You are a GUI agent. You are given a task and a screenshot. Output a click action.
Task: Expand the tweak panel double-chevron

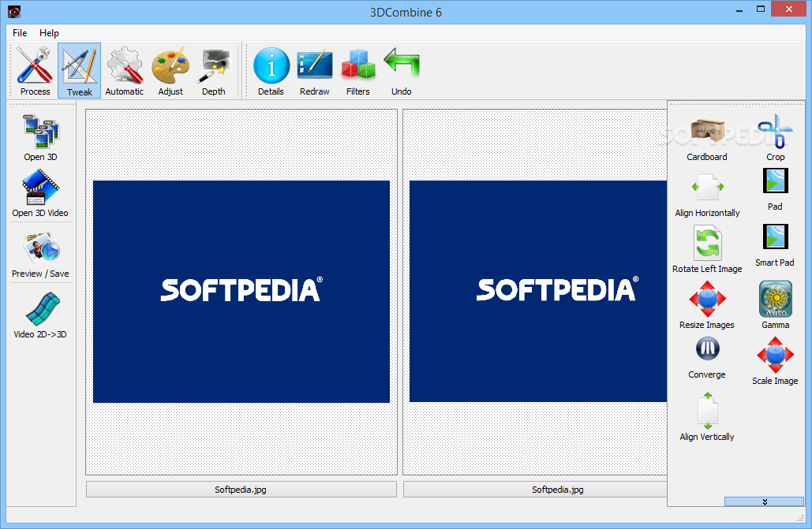(765, 501)
